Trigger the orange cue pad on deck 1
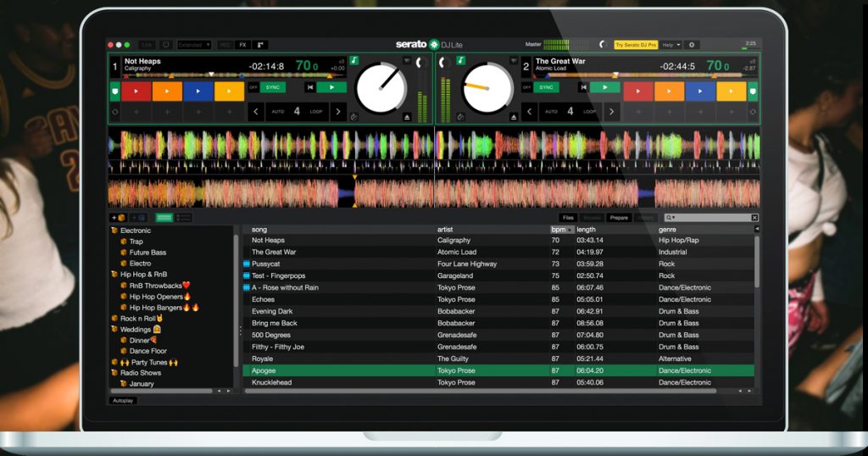This screenshot has width=868, height=456. pyautogui.click(x=167, y=92)
